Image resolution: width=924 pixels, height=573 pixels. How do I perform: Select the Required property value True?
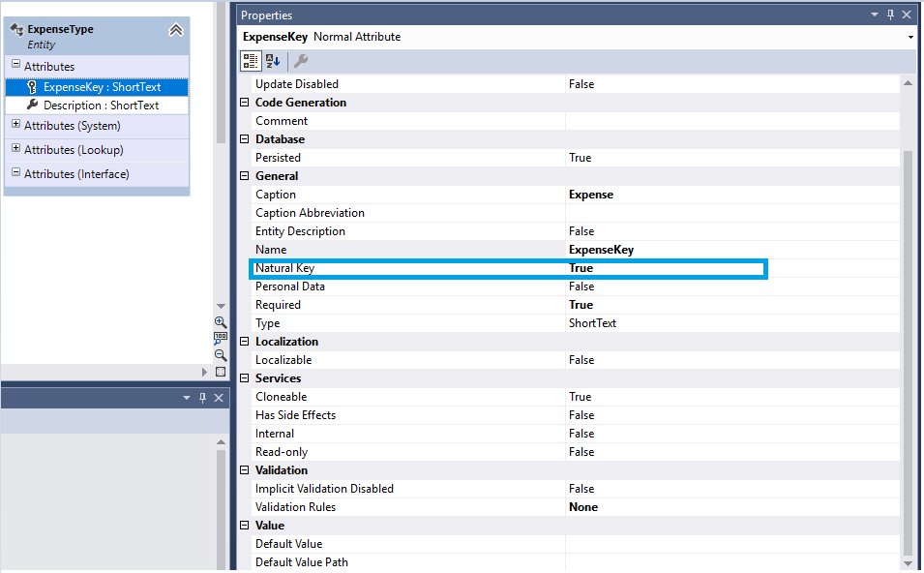tap(581, 305)
